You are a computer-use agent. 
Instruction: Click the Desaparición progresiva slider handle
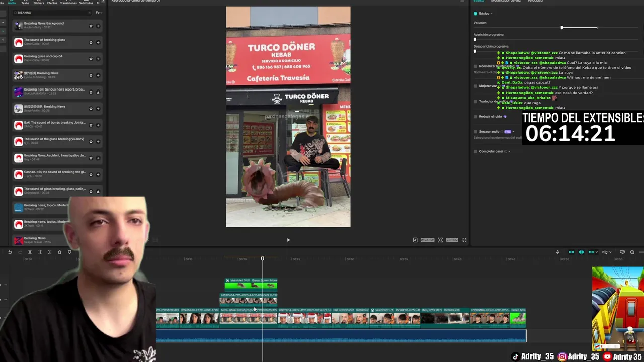(475, 51)
